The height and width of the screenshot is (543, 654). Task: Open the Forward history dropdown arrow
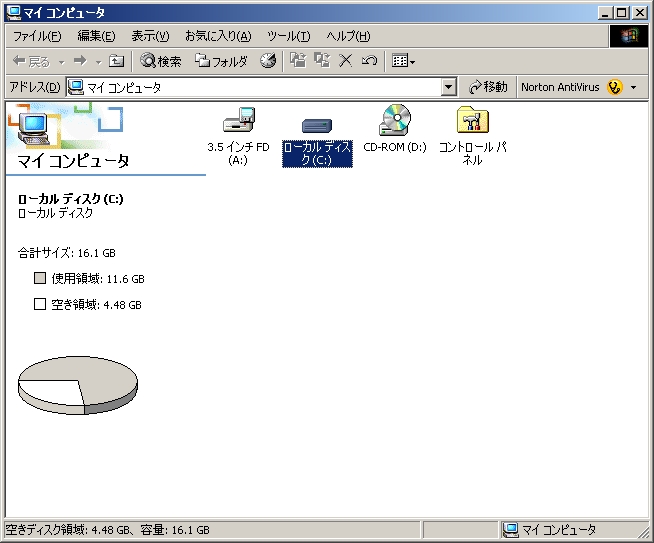pos(98,62)
